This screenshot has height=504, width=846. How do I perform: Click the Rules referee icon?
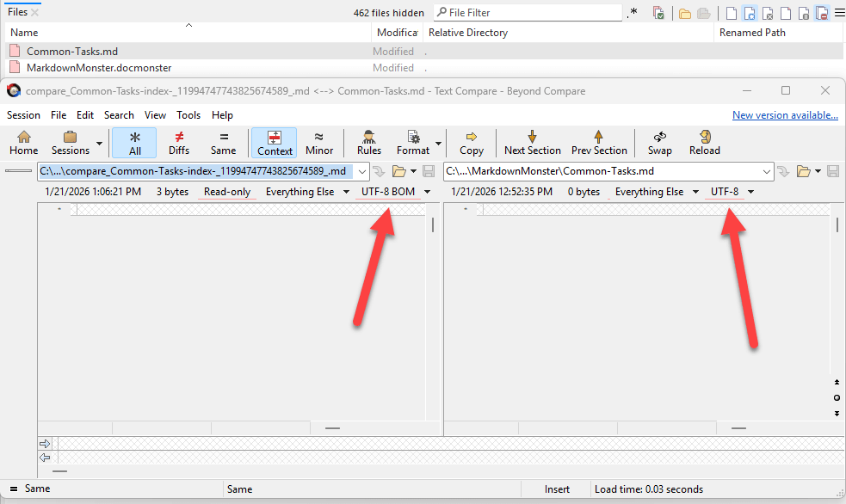369,142
